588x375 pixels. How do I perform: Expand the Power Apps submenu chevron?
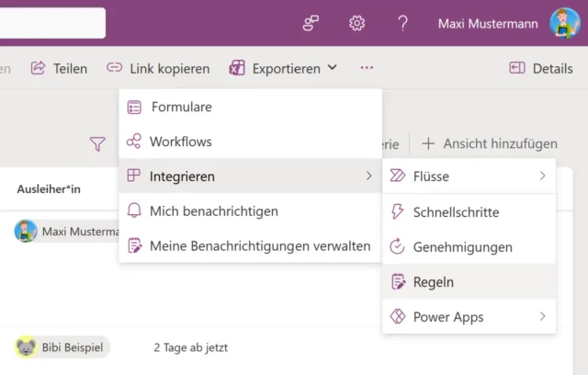click(x=543, y=316)
